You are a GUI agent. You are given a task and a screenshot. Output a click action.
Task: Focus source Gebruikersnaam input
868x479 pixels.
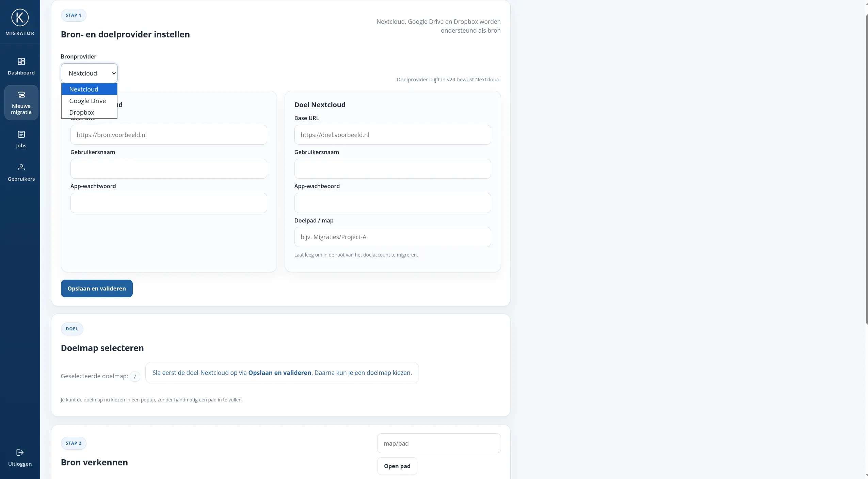coord(168,169)
